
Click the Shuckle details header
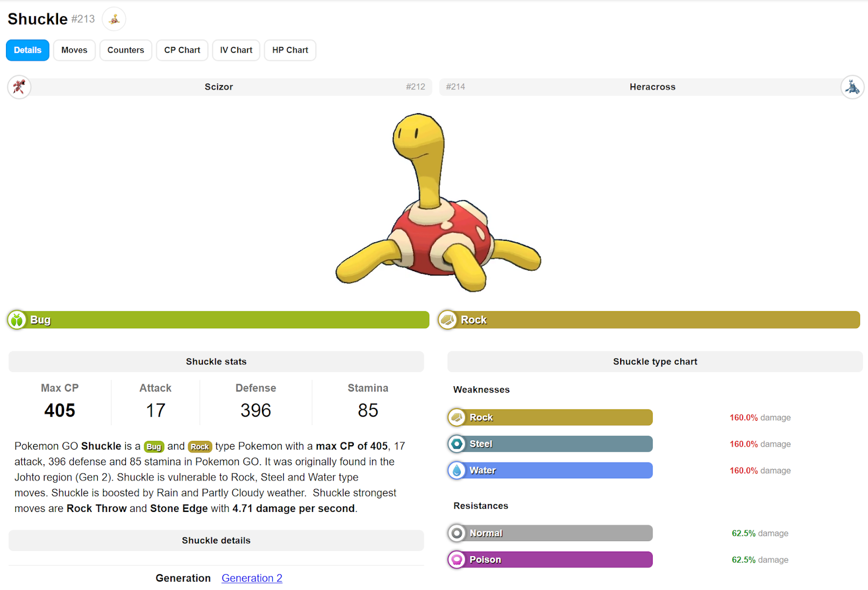point(216,541)
